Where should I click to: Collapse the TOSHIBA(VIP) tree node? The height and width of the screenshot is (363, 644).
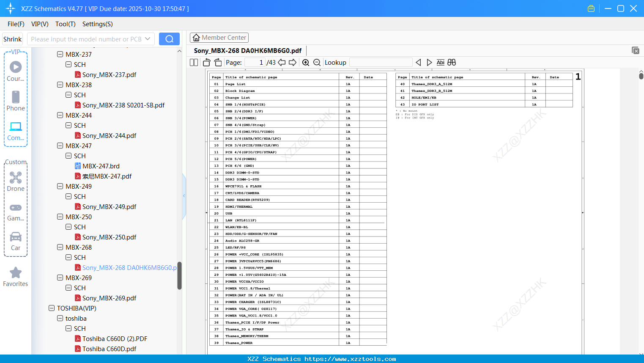52,308
